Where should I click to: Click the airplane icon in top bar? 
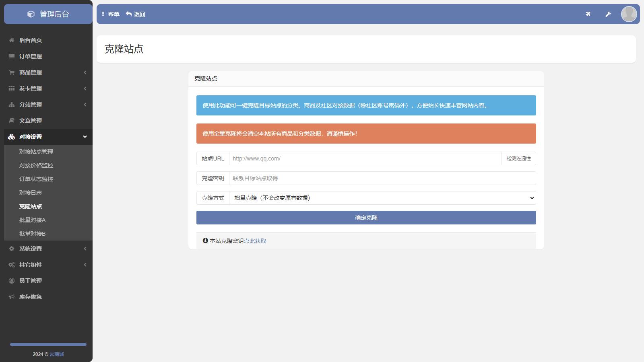588,14
